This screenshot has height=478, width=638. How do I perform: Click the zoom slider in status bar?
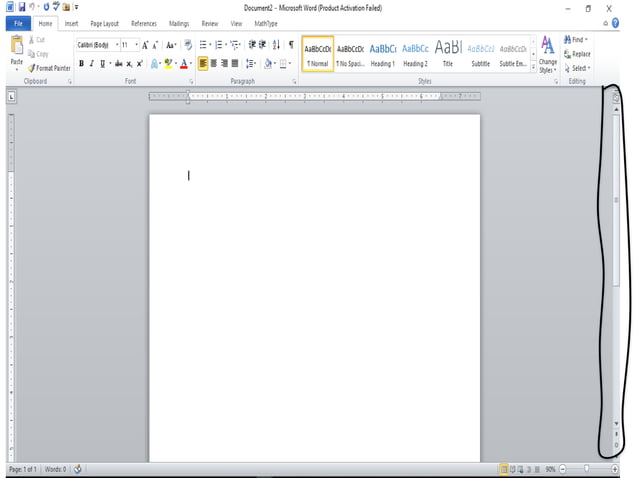click(590, 469)
